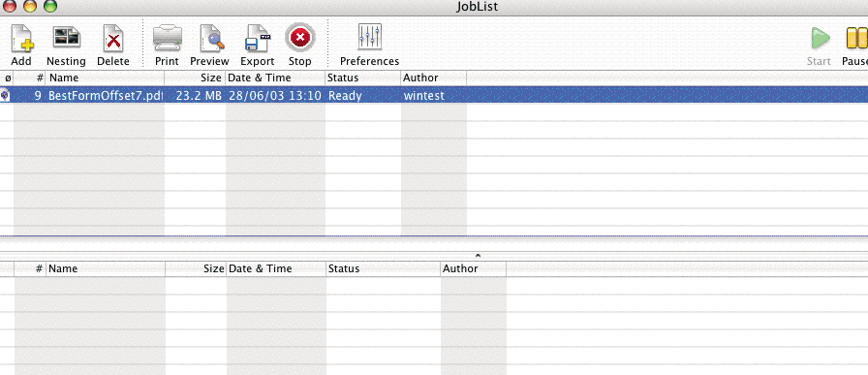This screenshot has width=868, height=375.
Task: Click the green Start play icon
Action: [x=820, y=39]
